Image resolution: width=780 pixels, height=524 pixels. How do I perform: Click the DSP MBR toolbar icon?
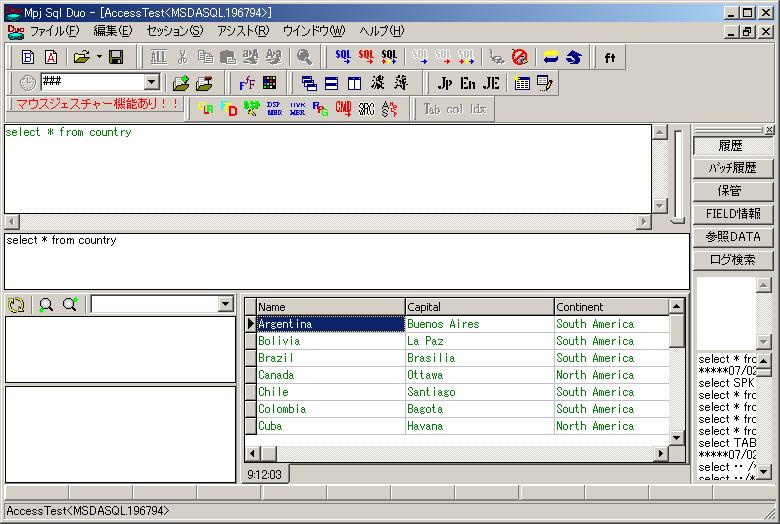[274, 108]
